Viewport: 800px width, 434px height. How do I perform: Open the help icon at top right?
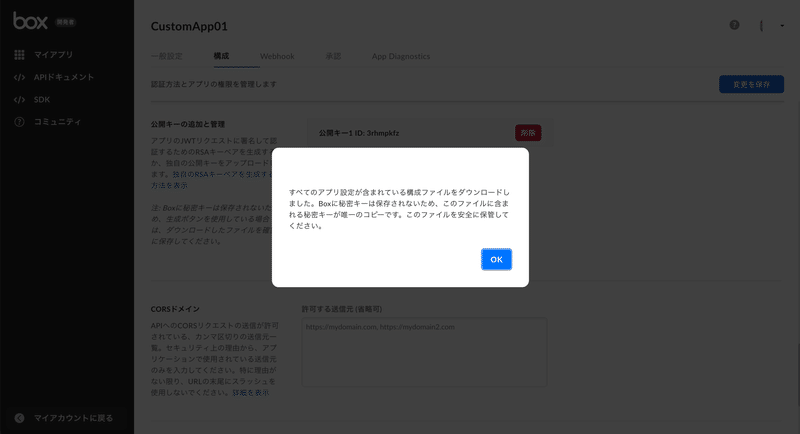click(734, 25)
